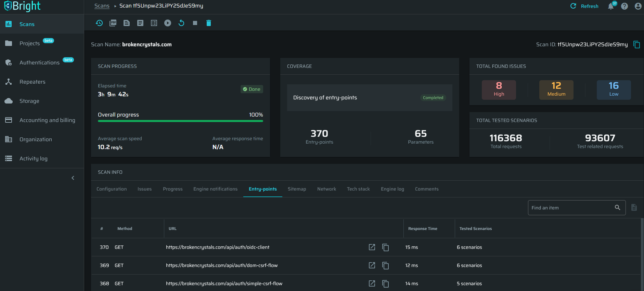
Task: Open the notifications bell
Action: (611, 6)
